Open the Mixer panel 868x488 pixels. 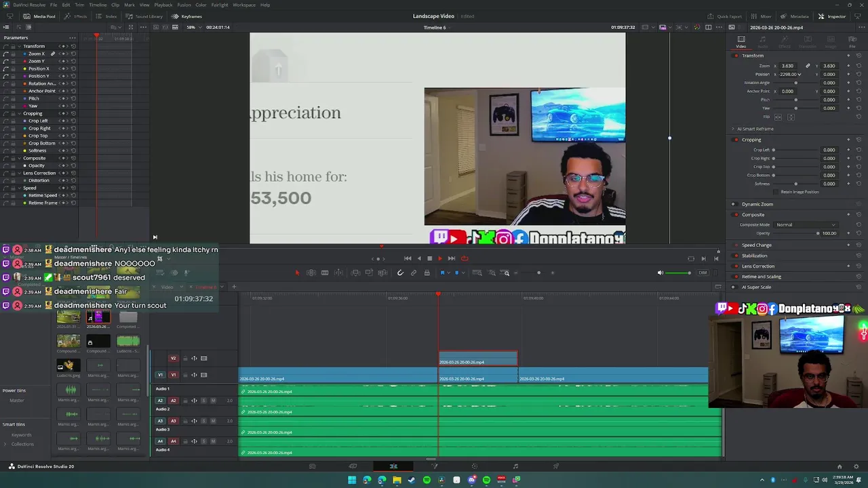pos(761,16)
